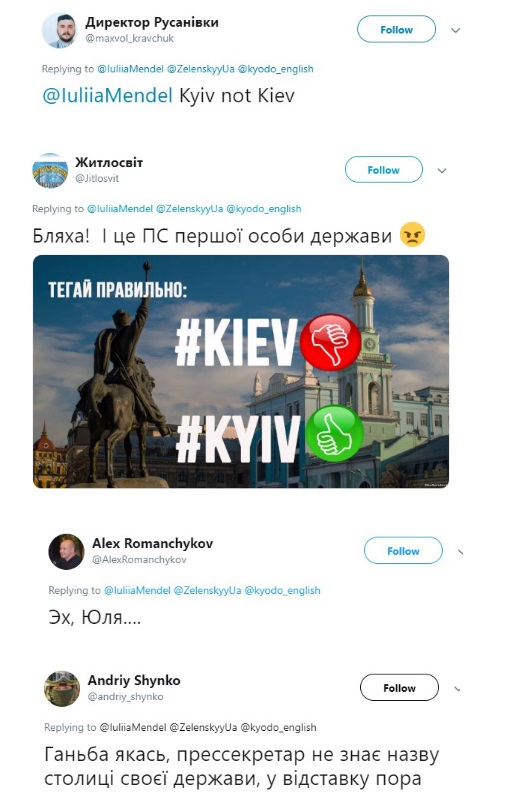Screen dimensions: 515x798
Task: Open the large @IuliiaMendel mention in the Kyiv not Kiev tweet
Action: tap(107, 96)
